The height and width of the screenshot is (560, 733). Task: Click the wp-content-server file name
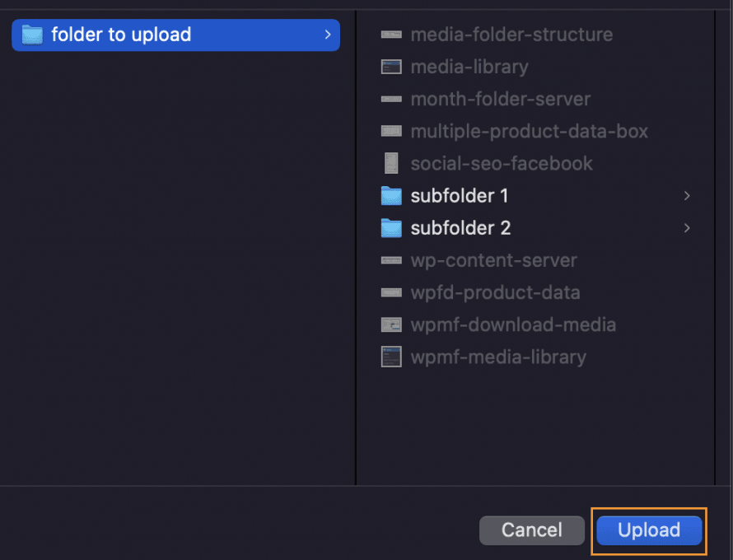point(494,260)
